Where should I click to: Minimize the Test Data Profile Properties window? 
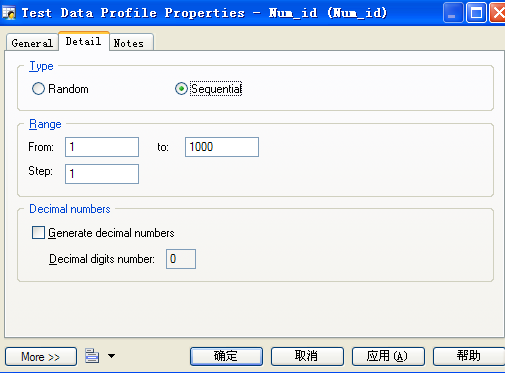[453, 13]
